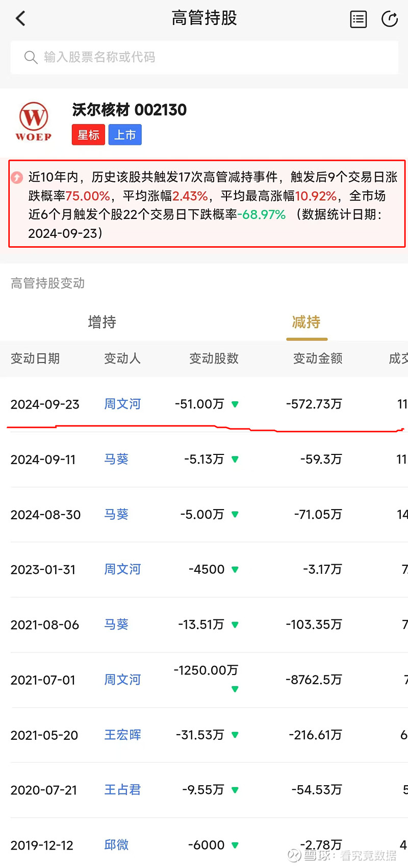408x868 pixels.
Task: Tap the green percentage -68.97% in notice
Action: pos(262,215)
